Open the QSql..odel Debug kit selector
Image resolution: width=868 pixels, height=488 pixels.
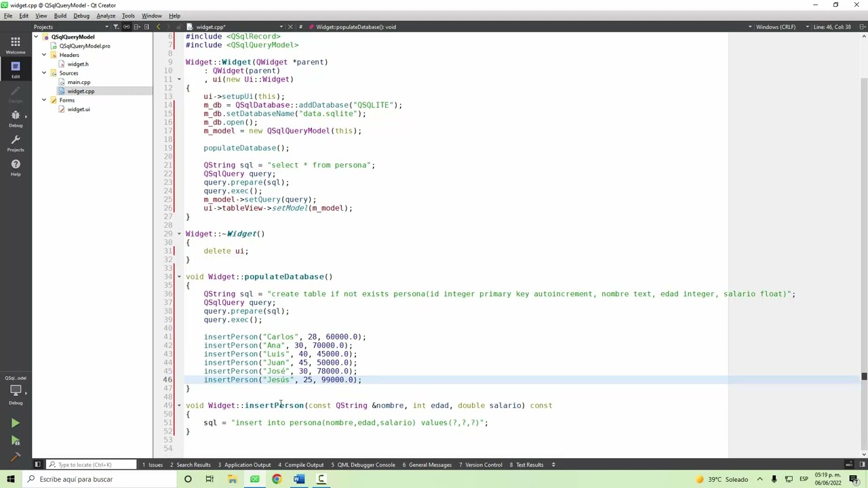pyautogui.click(x=15, y=391)
